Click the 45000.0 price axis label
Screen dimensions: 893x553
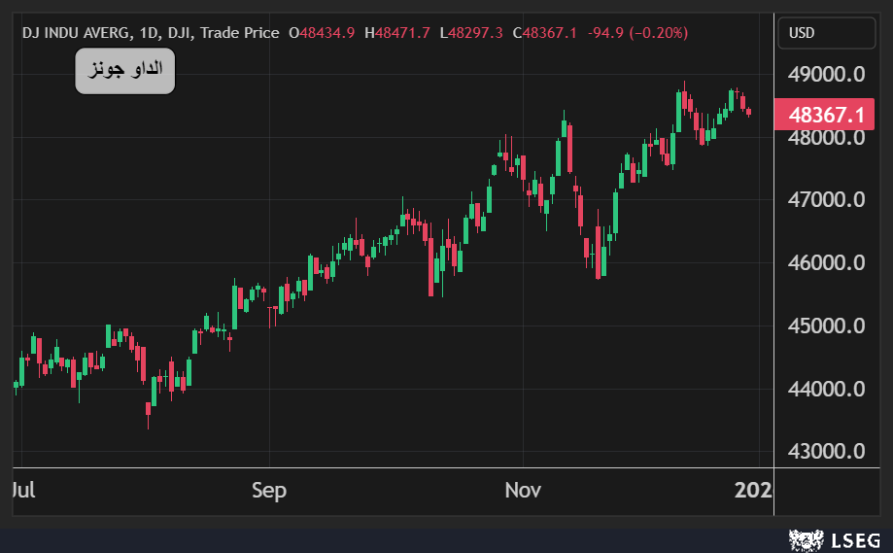pos(826,327)
